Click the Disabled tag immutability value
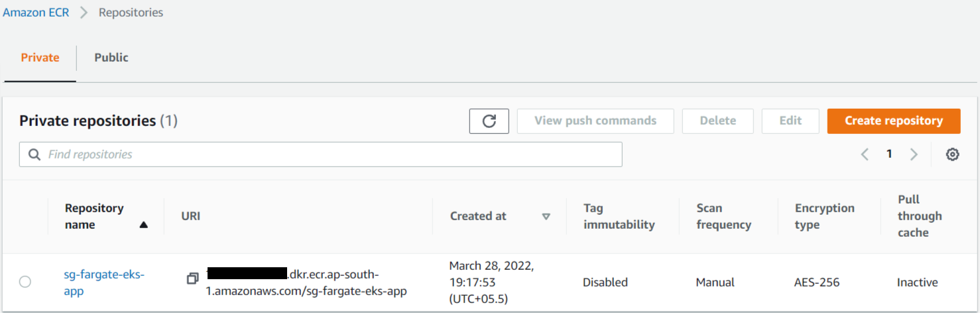The image size is (980, 313). [605, 282]
